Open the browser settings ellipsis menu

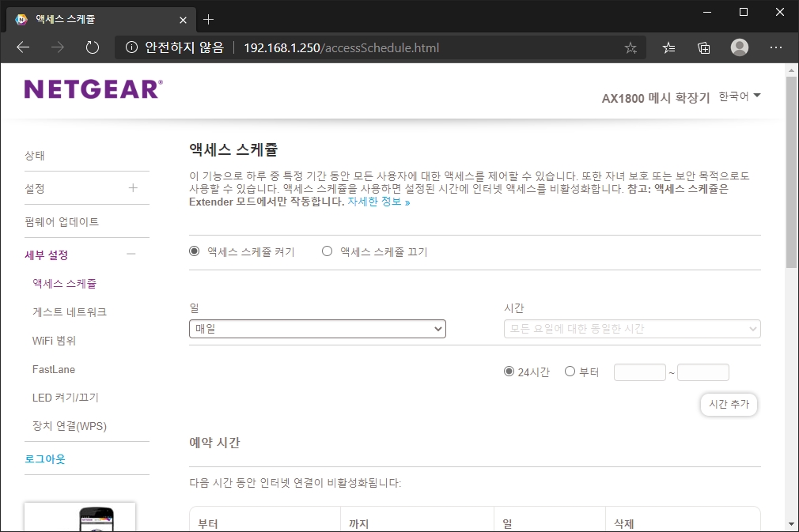pos(775,47)
